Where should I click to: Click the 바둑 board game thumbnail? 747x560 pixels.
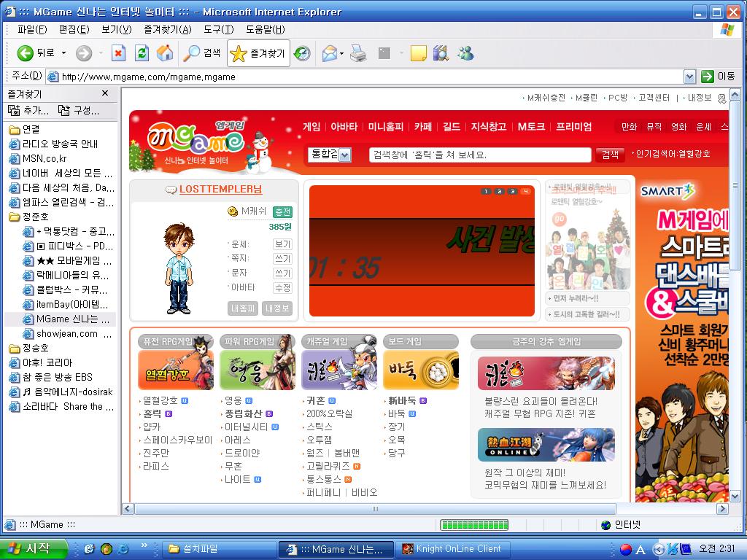(x=421, y=370)
